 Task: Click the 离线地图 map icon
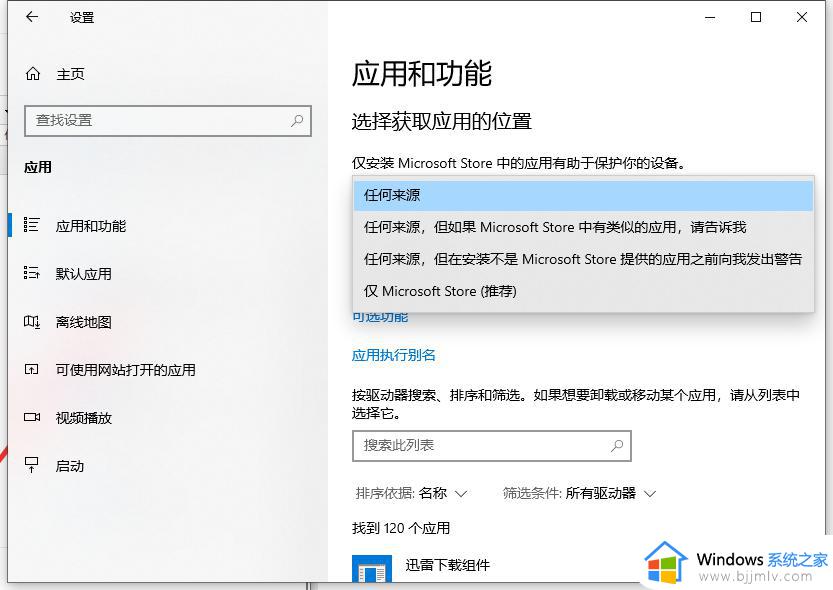(x=31, y=321)
